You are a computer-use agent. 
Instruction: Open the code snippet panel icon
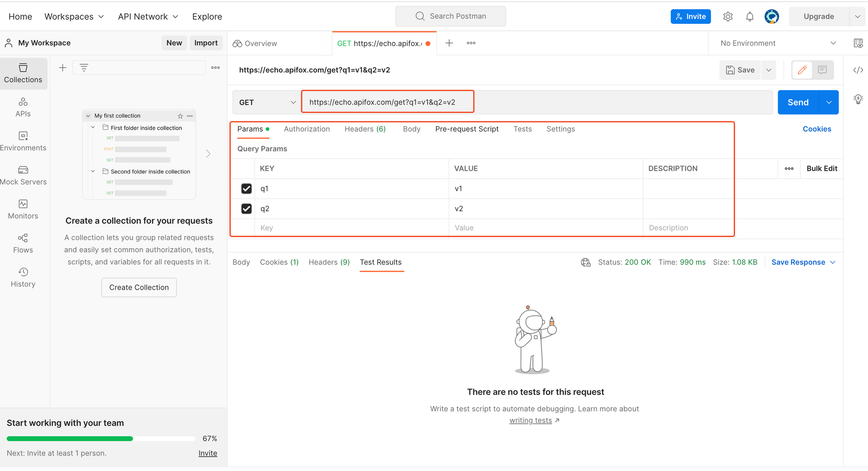tap(858, 70)
